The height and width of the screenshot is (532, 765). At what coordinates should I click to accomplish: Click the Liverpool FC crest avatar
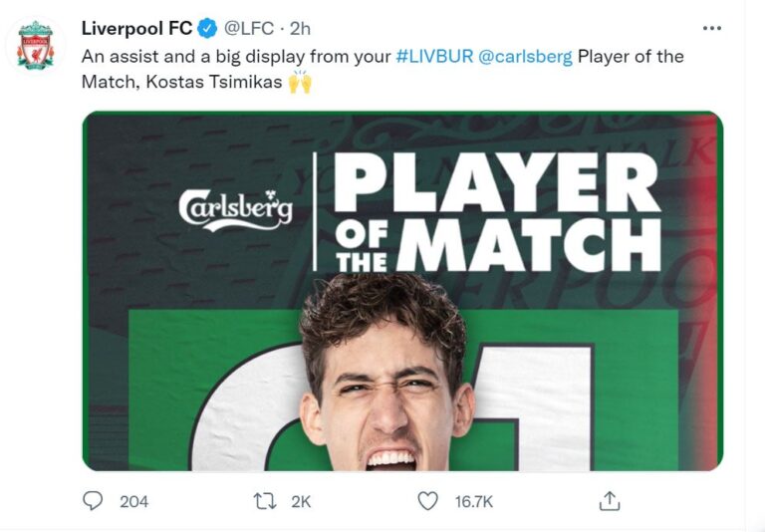pos(36,45)
